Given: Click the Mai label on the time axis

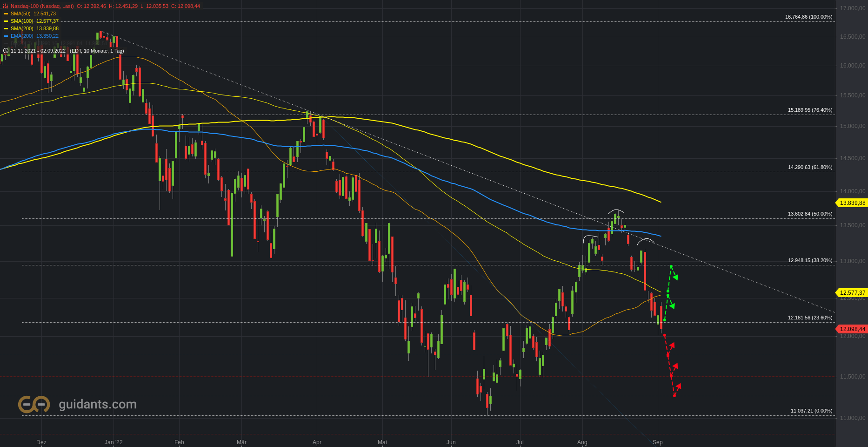Looking at the screenshot, I should pos(382,442).
